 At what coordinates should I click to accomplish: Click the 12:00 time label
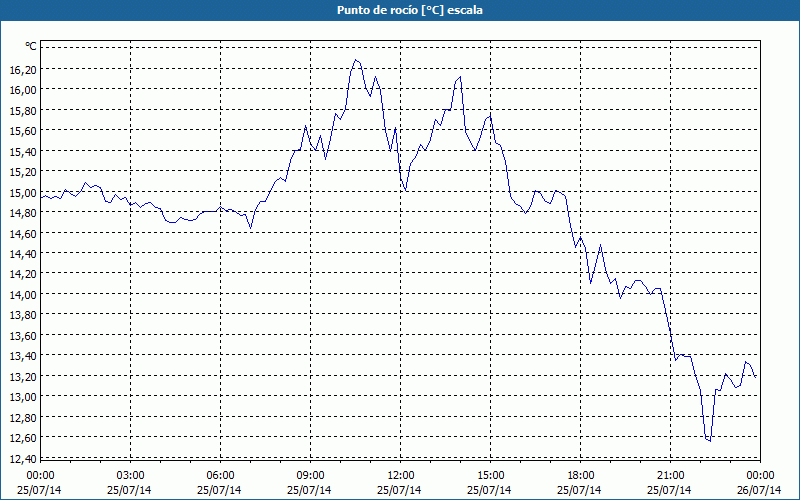[x=401, y=476]
